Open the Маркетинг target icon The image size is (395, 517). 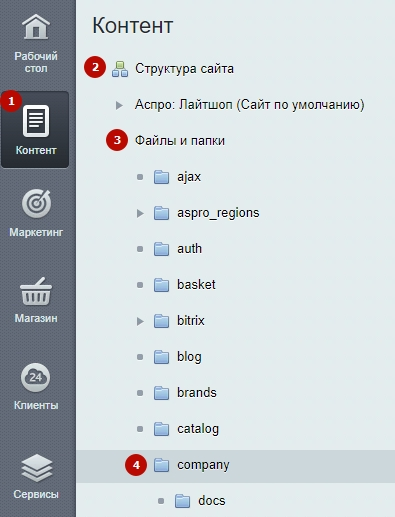[x=36, y=204]
